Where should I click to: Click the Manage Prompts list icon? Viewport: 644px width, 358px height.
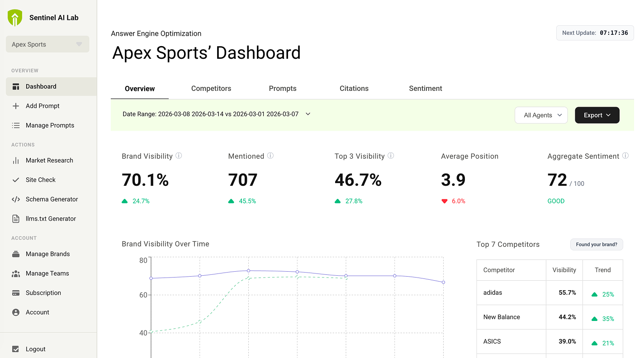point(16,125)
